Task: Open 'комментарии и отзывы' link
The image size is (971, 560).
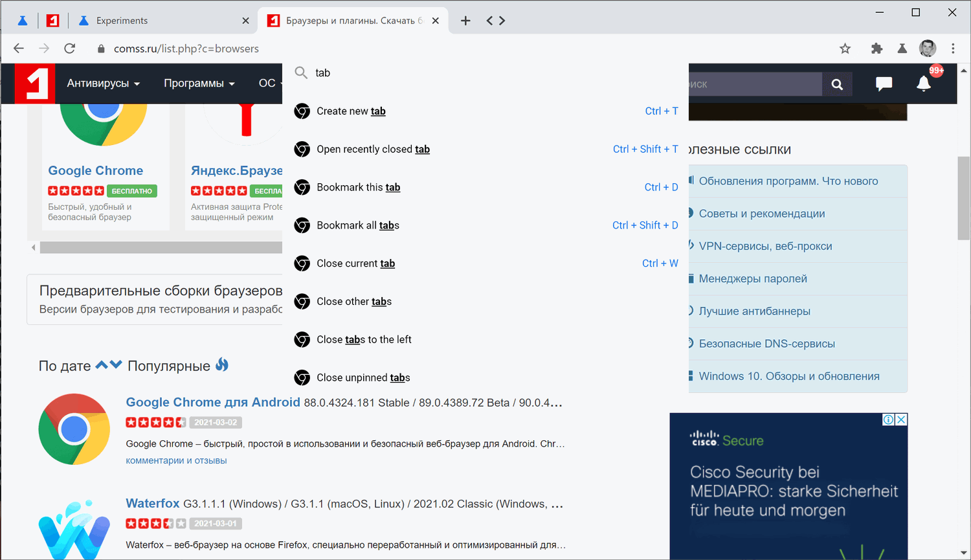Action: pyautogui.click(x=176, y=461)
